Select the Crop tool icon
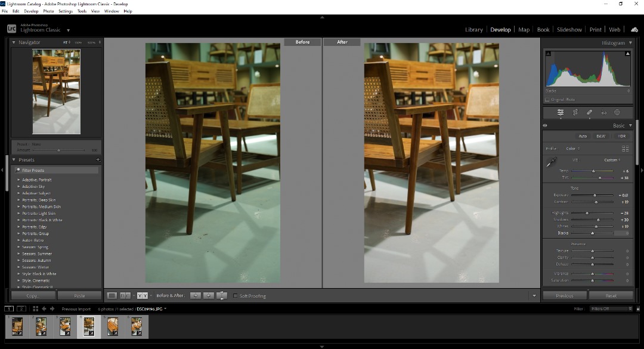 pos(575,112)
